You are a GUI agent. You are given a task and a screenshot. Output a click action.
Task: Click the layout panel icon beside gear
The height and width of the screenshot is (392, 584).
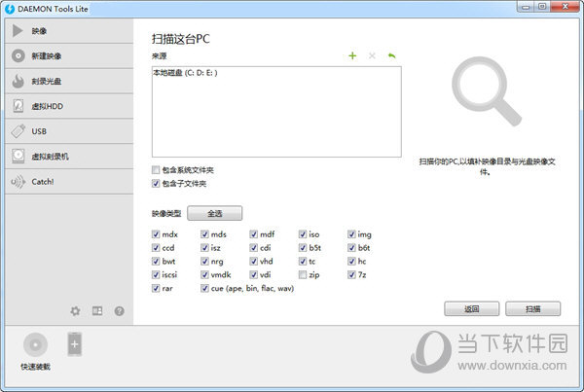pos(97,311)
